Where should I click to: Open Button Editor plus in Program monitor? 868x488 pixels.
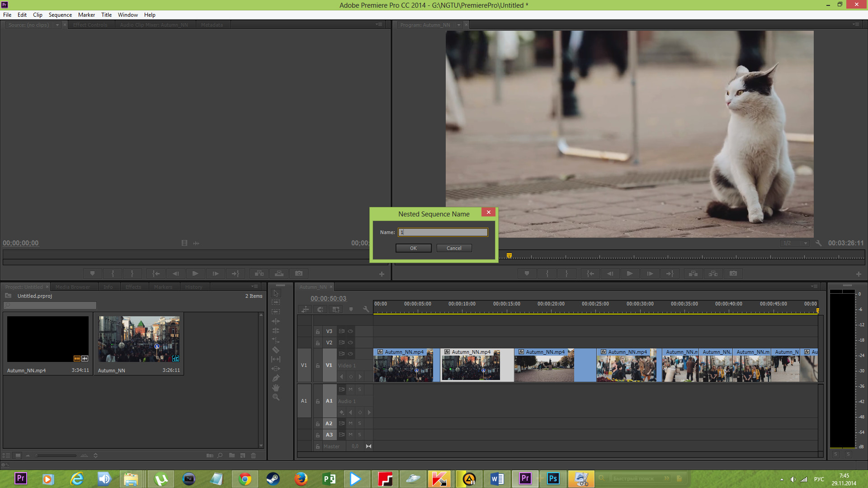[859, 274]
